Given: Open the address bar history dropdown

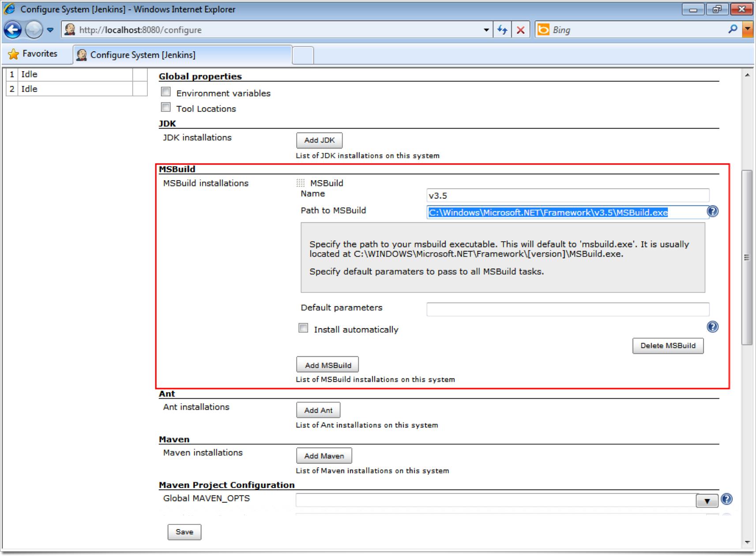Looking at the screenshot, I should point(486,30).
